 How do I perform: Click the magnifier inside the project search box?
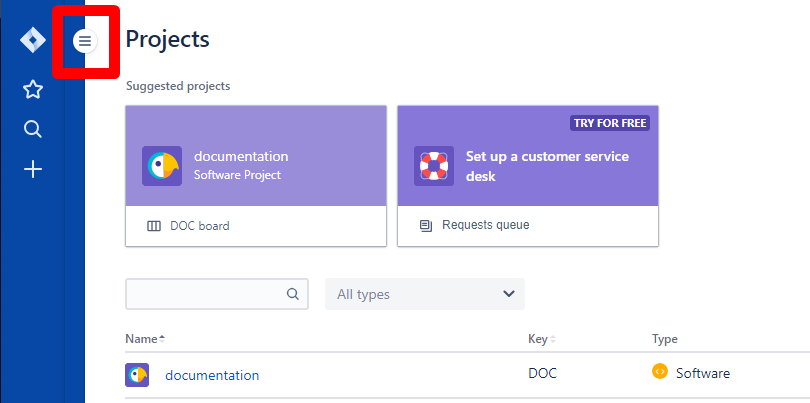(293, 294)
